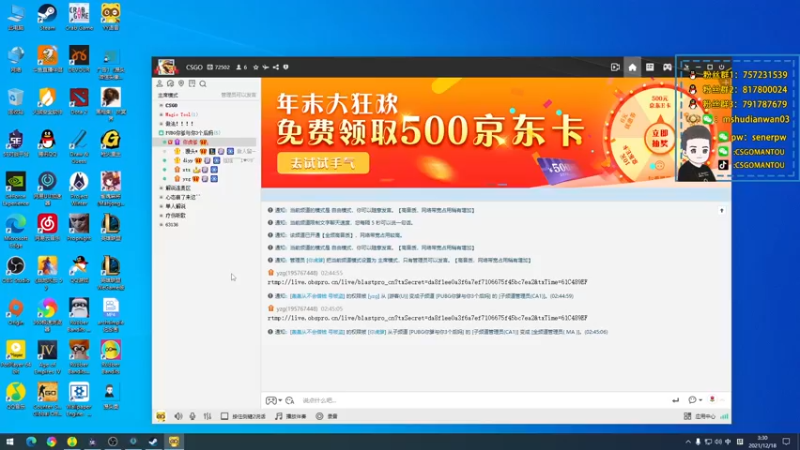
Task: Collapse the PUBG sub-channel node
Action: 161,133
